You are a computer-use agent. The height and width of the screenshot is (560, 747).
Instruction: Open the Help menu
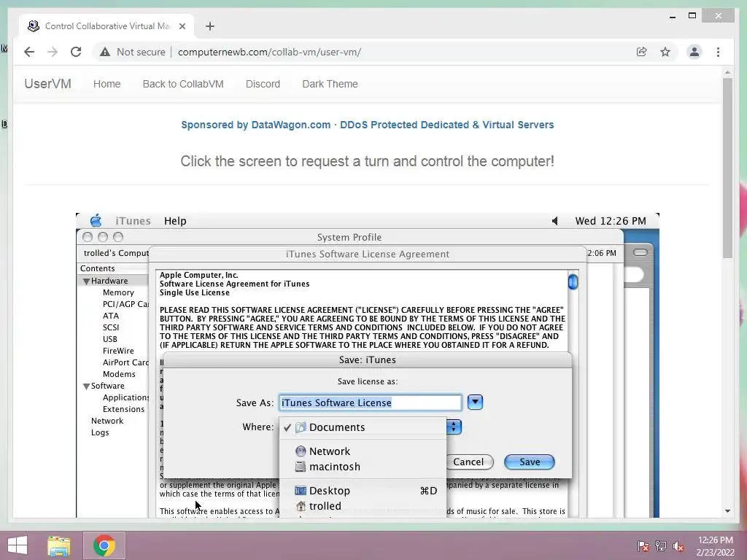[175, 221]
